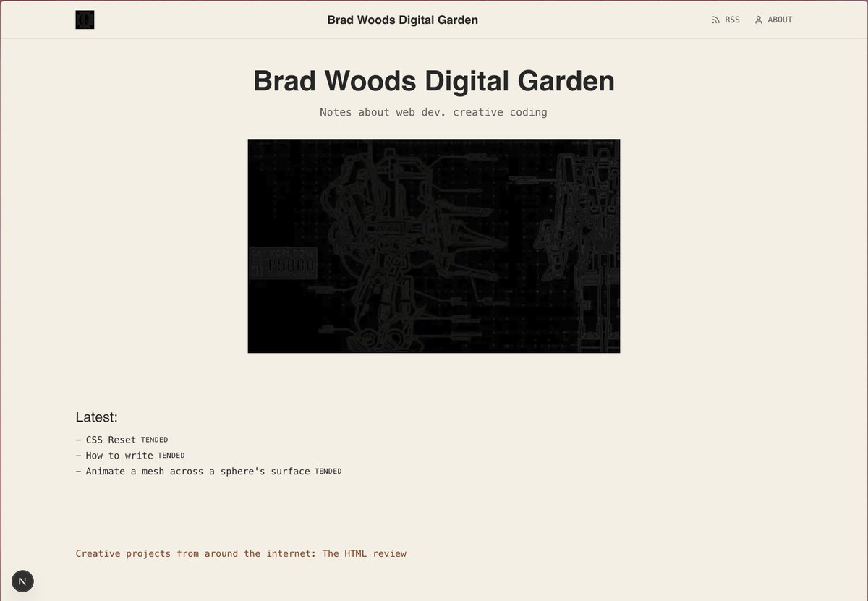Click the Latest: section heading
The width and height of the screenshot is (868, 601).
(96, 417)
